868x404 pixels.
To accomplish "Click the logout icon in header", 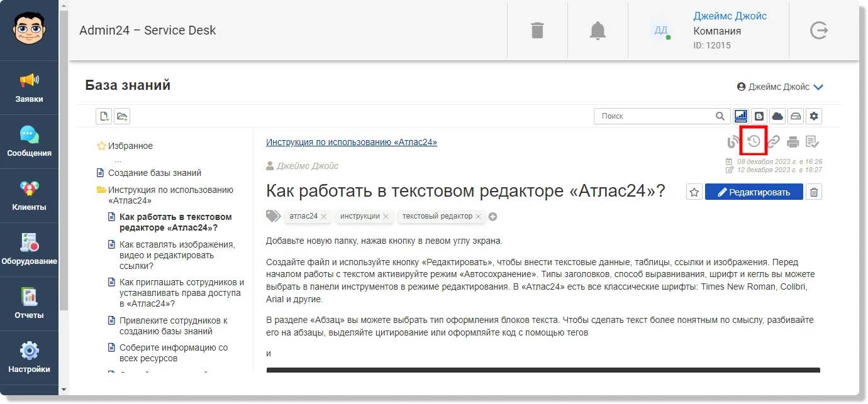I will click(x=819, y=30).
